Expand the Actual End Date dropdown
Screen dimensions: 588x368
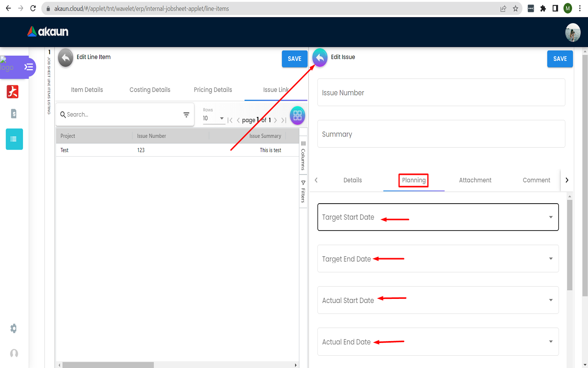coord(550,341)
